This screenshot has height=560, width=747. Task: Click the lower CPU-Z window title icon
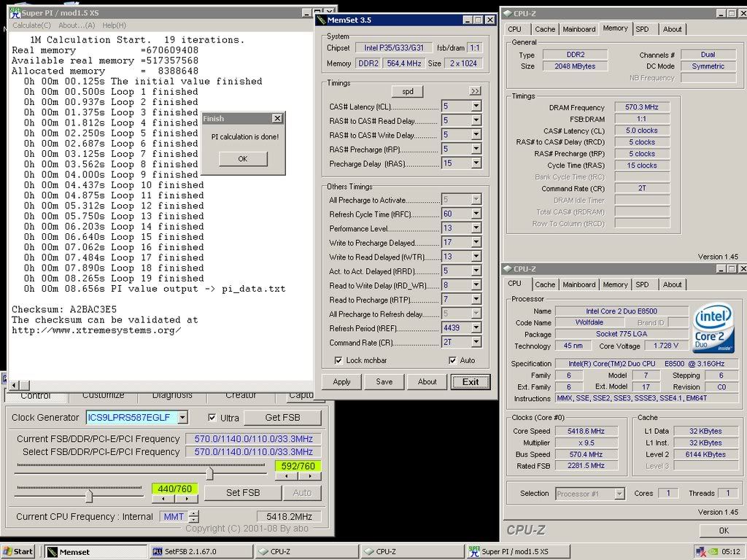point(508,269)
